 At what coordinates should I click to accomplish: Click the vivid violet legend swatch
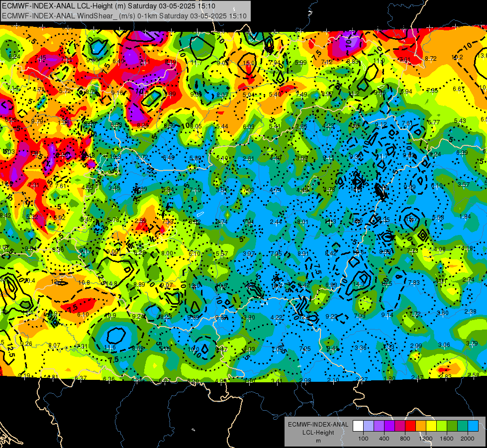[390, 426]
